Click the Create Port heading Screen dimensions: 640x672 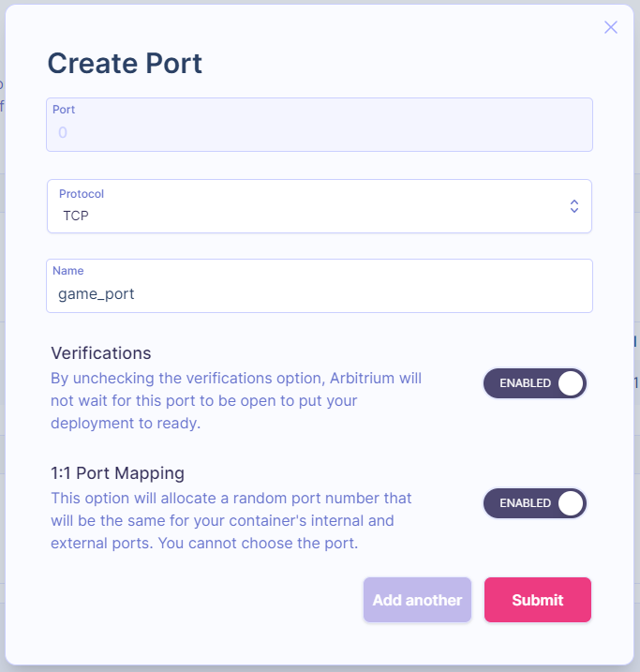125,64
